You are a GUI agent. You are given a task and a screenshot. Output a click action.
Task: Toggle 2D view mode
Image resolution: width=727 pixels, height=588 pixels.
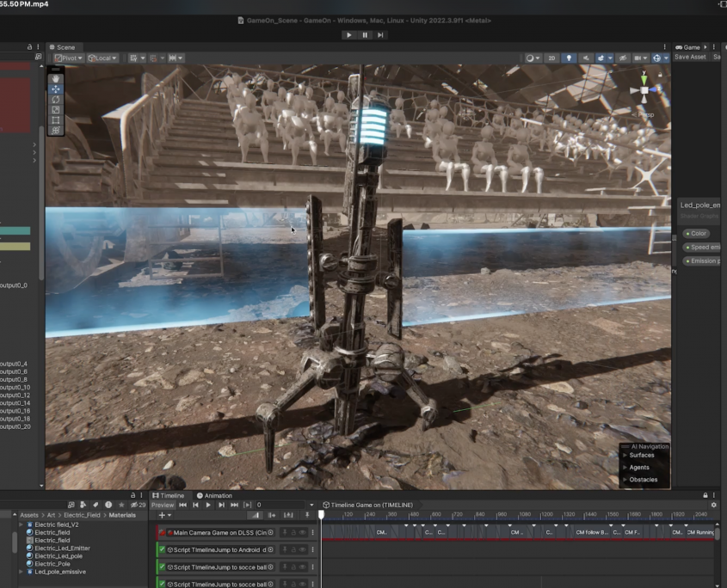(x=551, y=58)
